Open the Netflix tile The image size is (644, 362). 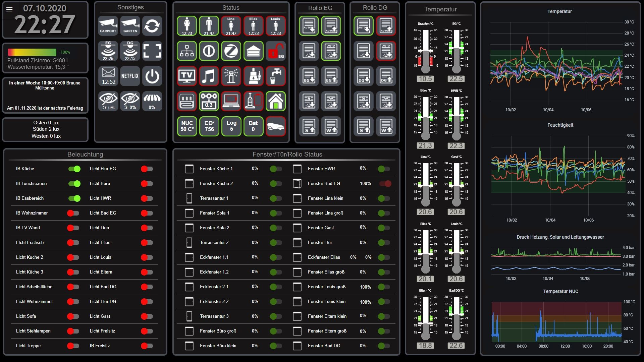pyautogui.click(x=130, y=76)
